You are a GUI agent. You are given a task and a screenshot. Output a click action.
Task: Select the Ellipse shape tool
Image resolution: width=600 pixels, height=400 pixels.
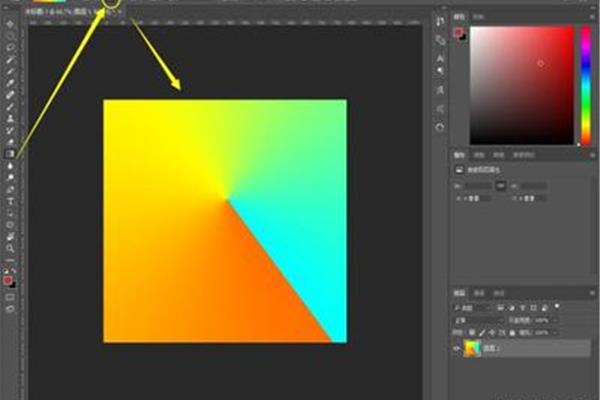(x=10, y=225)
